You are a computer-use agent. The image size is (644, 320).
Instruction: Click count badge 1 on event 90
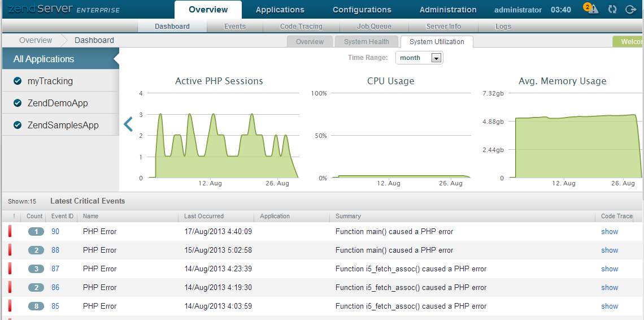36,232
